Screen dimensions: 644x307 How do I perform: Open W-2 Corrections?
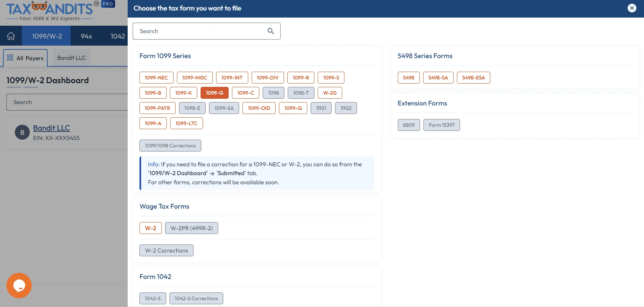(166, 250)
